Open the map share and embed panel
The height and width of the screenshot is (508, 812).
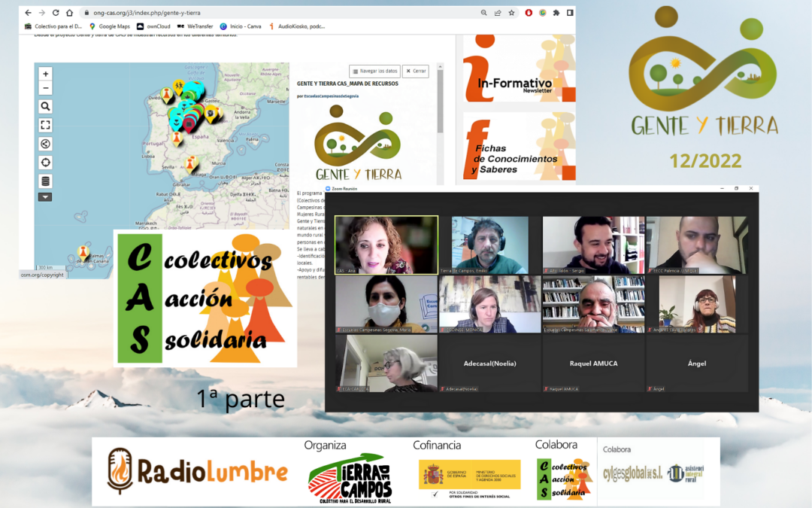pyautogui.click(x=46, y=144)
